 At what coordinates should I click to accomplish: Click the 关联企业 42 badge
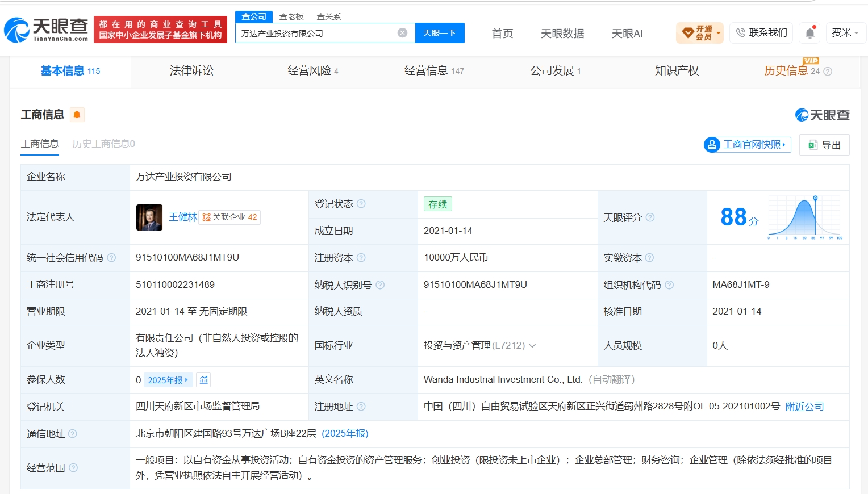[229, 217]
